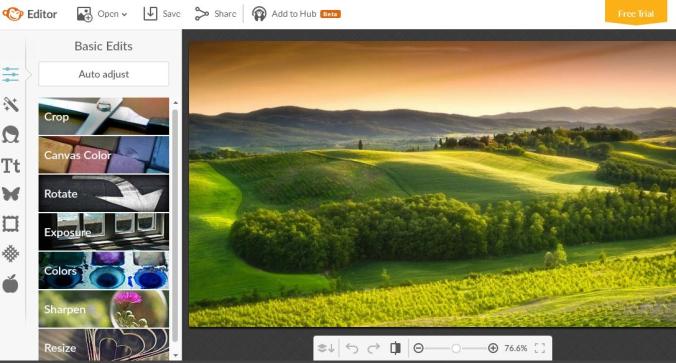This screenshot has height=363, width=676.
Task: Click the Beta badge
Action: click(x=330, y=14)
